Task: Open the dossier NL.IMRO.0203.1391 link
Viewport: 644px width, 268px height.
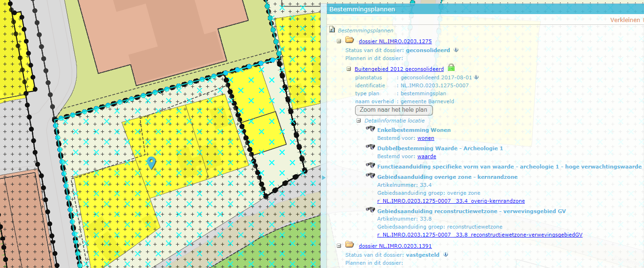Action: tap(395, 246)
